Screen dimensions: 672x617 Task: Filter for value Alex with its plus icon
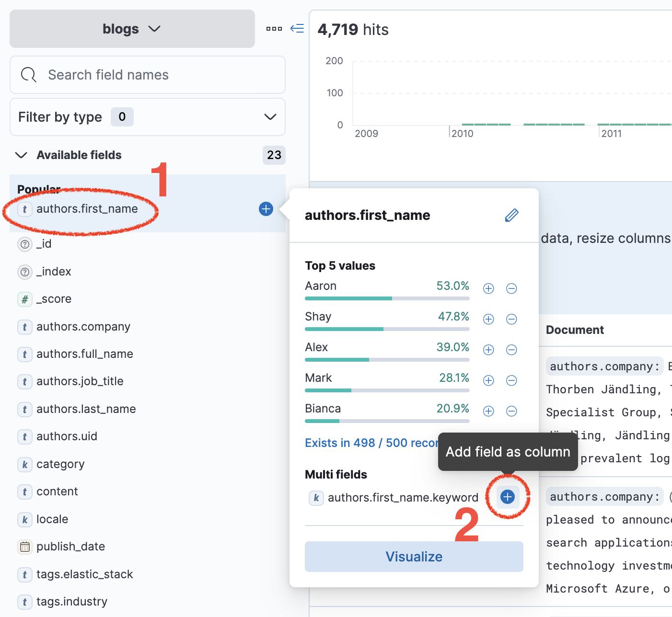click(488, 350)
